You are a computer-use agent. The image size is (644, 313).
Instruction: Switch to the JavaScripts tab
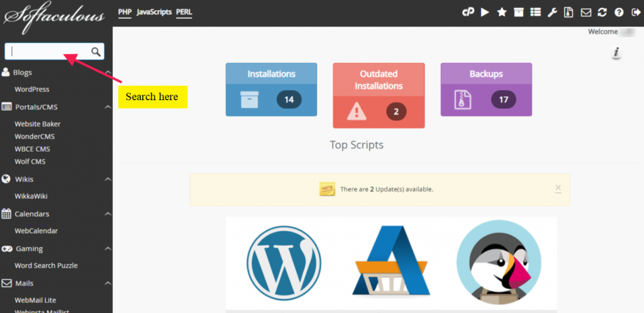point(154,12)
